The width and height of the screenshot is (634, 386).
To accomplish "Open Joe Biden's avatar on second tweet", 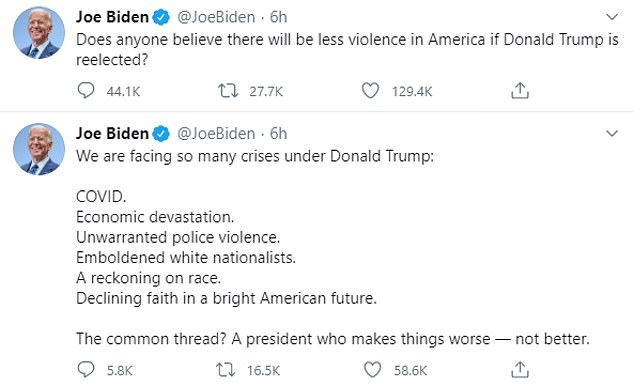I will 39,149.
